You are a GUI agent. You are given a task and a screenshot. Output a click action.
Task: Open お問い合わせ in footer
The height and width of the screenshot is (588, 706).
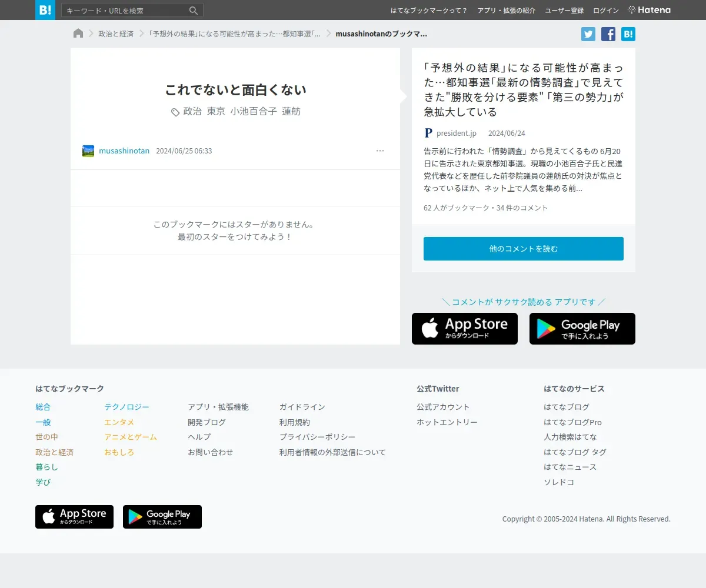coord(211,452)
